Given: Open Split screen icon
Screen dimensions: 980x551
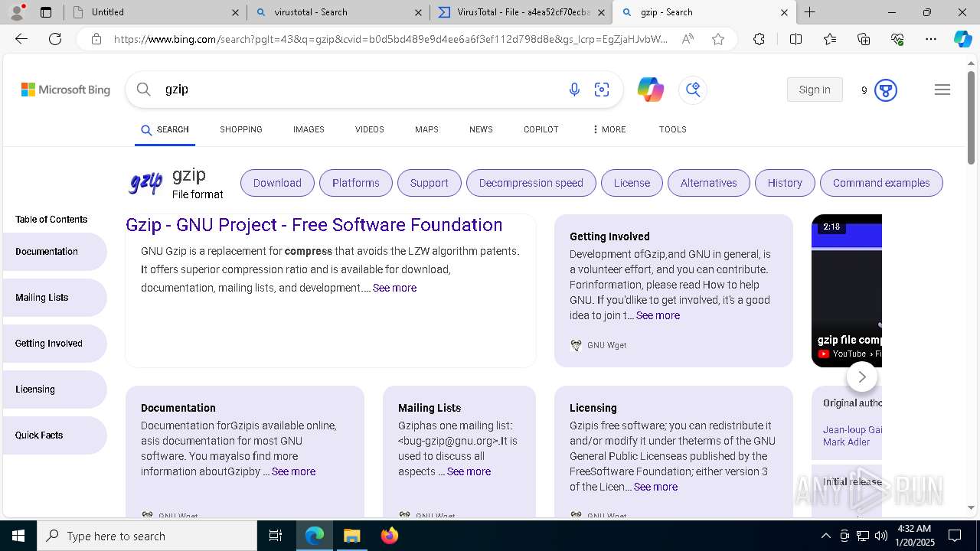Looking at the screenshot, I should pyautogui.click(x=795, y=39).
